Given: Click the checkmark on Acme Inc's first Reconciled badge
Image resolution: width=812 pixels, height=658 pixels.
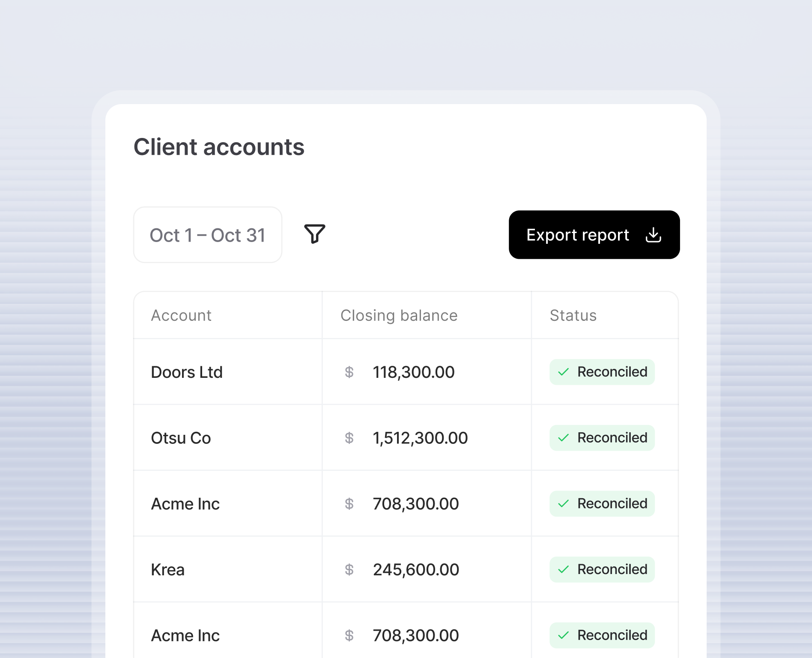Looking at the screenshot, I should pos(563,503).
